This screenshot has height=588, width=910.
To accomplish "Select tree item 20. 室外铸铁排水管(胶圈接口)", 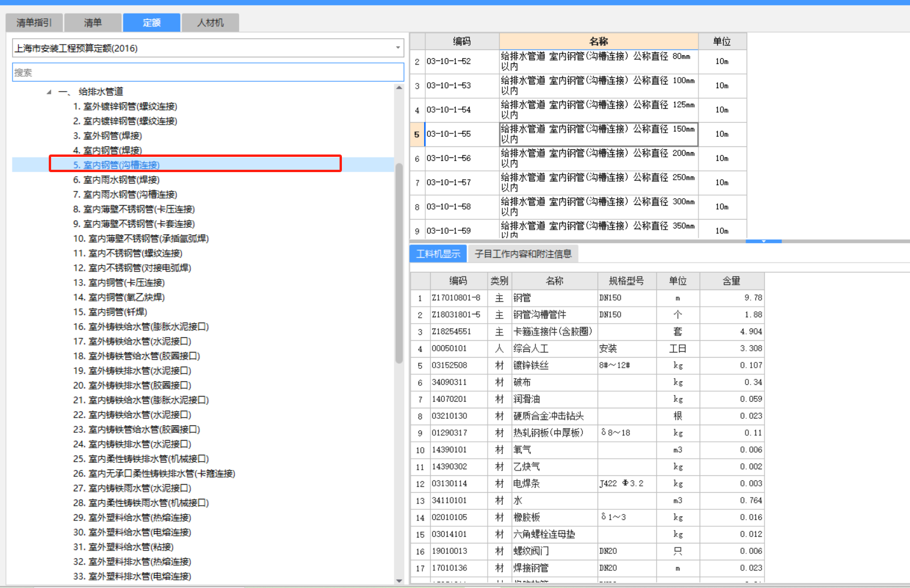I will 132,385.
